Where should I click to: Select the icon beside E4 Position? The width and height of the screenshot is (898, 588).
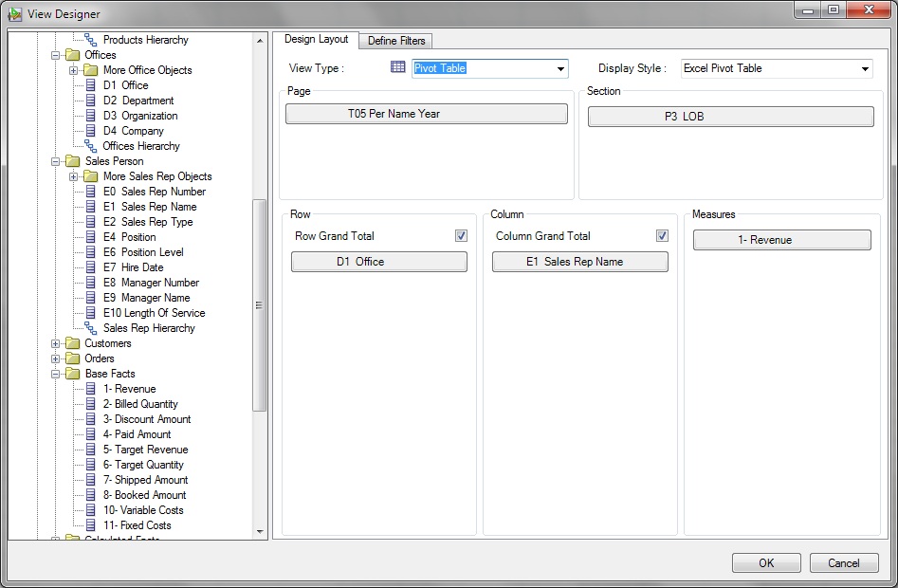(x=88, y=236)
